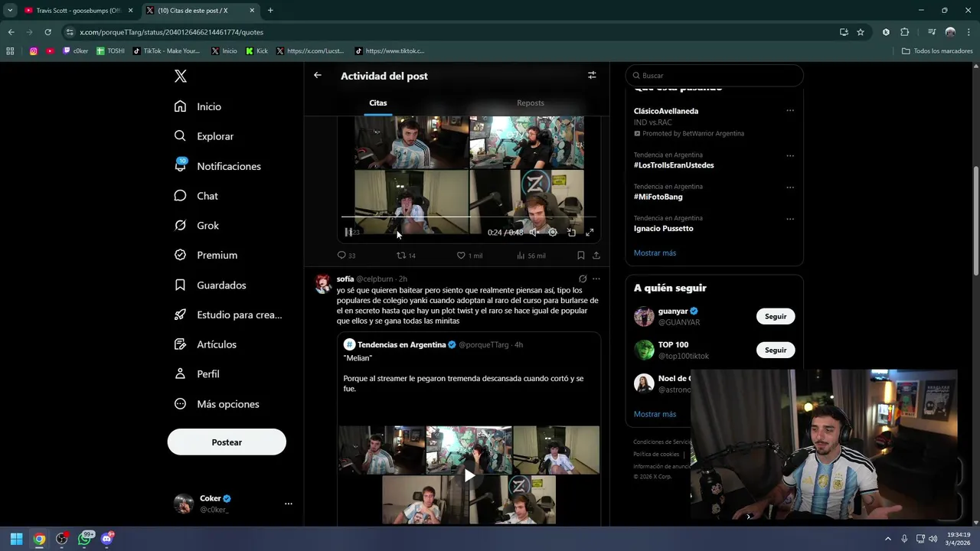View 56 mil post analytics
The height and width of the screenshot is (551, 980).
(531, 256)
